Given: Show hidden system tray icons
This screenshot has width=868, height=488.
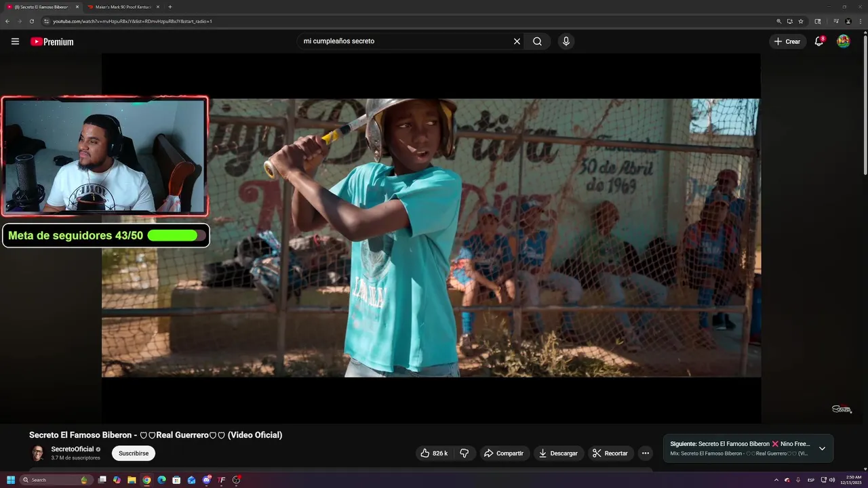Looking at the screenshot, I should [776, 480].
